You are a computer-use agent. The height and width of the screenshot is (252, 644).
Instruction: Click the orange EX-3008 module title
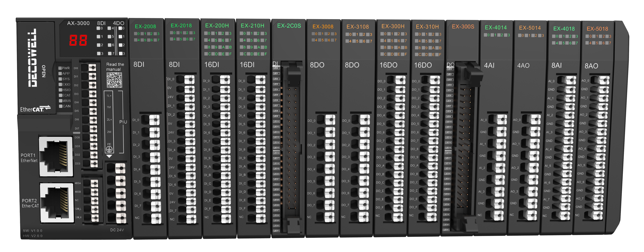click(x=323, y=27)
